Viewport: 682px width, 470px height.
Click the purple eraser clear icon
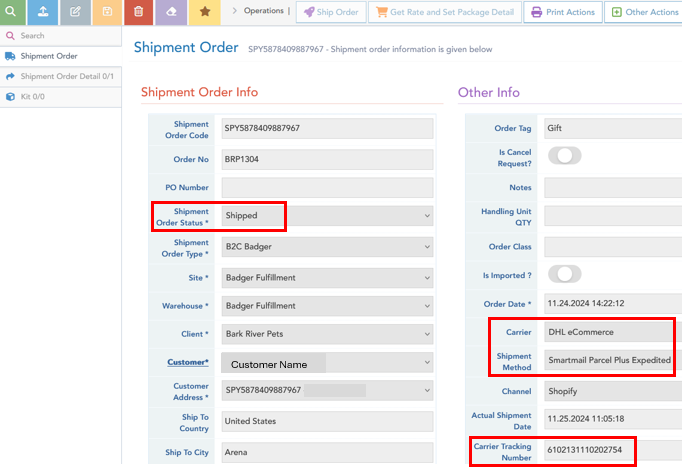click(x=172, y=12)
